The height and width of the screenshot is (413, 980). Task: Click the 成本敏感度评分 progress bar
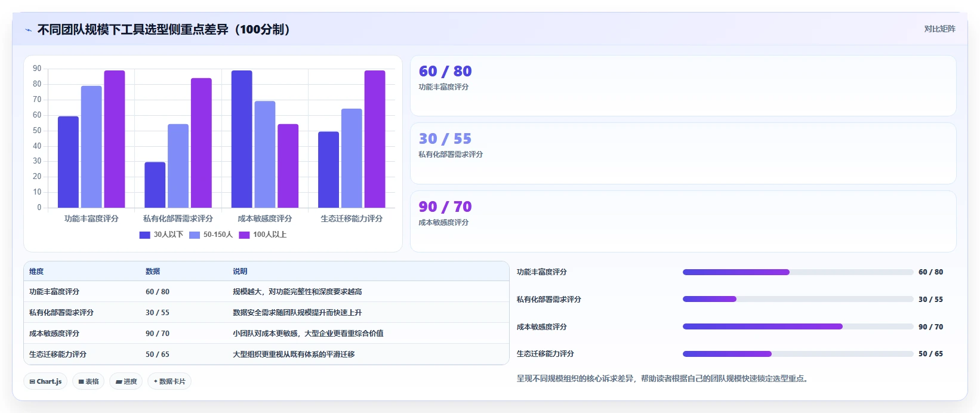pyautogui.click(x=798, y=326)
